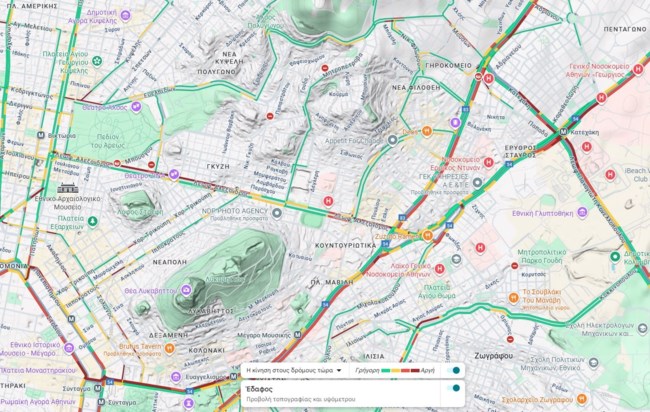This screenshot has height=412, width=650.
Task: Click the Brutus Tavern restaurant pin
Action: pos(169,348)
